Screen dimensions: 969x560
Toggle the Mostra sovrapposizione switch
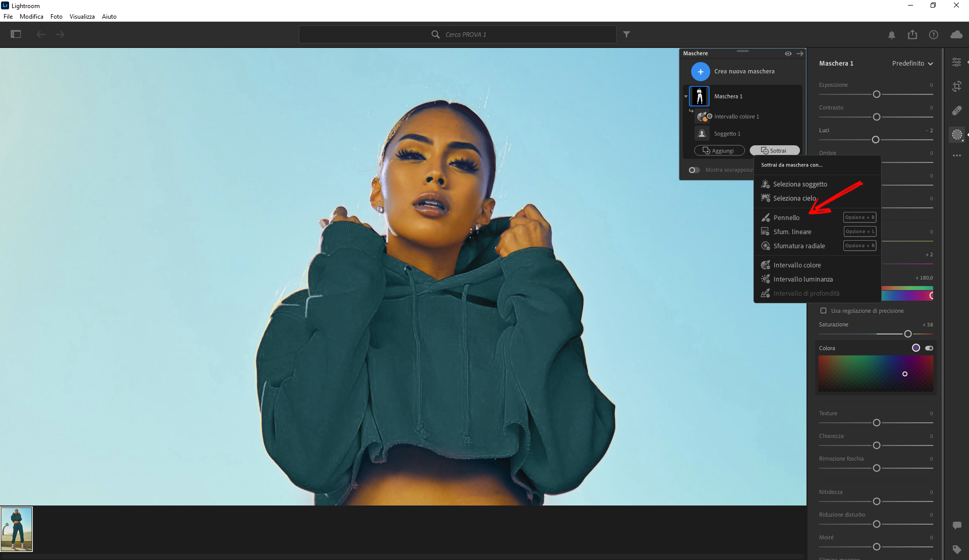click(694, 170)
